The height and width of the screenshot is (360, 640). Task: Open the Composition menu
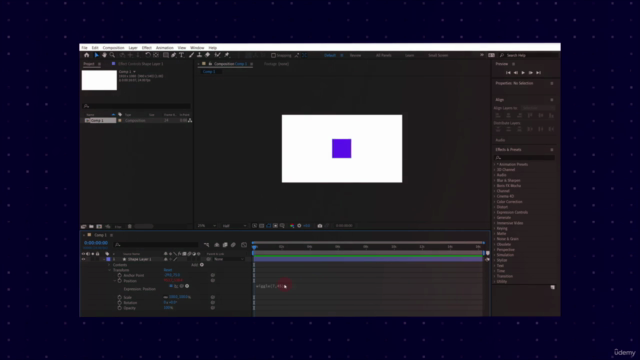[113, 48]
